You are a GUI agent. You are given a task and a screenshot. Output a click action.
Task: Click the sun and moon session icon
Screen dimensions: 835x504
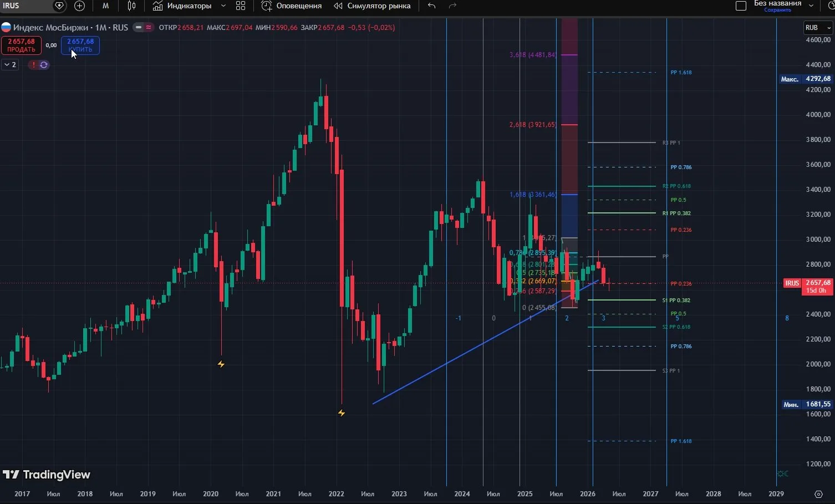click(x=783, y=474)
